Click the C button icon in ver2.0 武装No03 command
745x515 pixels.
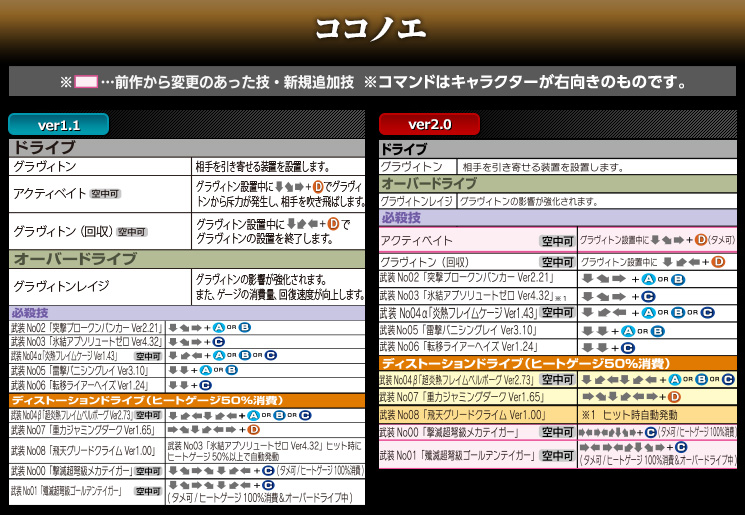click(x=648, y=297)
